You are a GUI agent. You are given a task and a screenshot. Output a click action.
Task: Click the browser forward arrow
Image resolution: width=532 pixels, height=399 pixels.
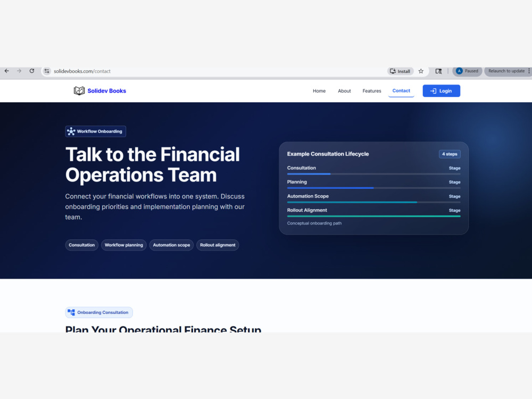coord(19,71)
